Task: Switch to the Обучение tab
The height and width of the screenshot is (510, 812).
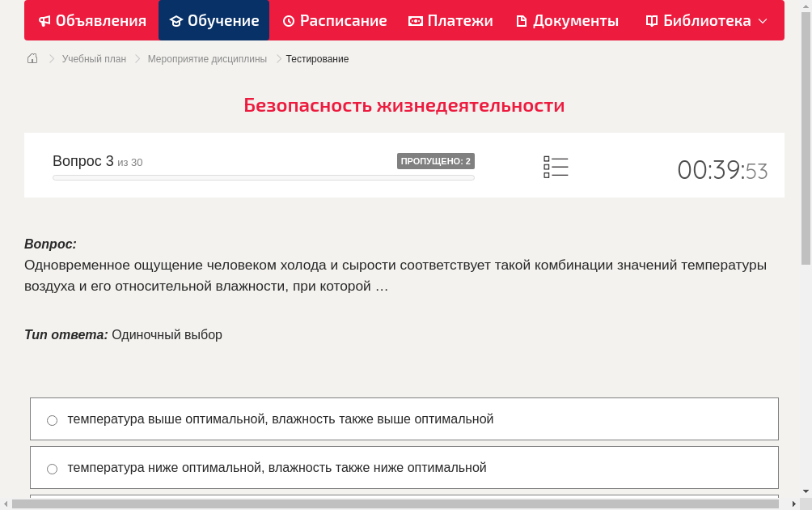Action: coord(214,20)
